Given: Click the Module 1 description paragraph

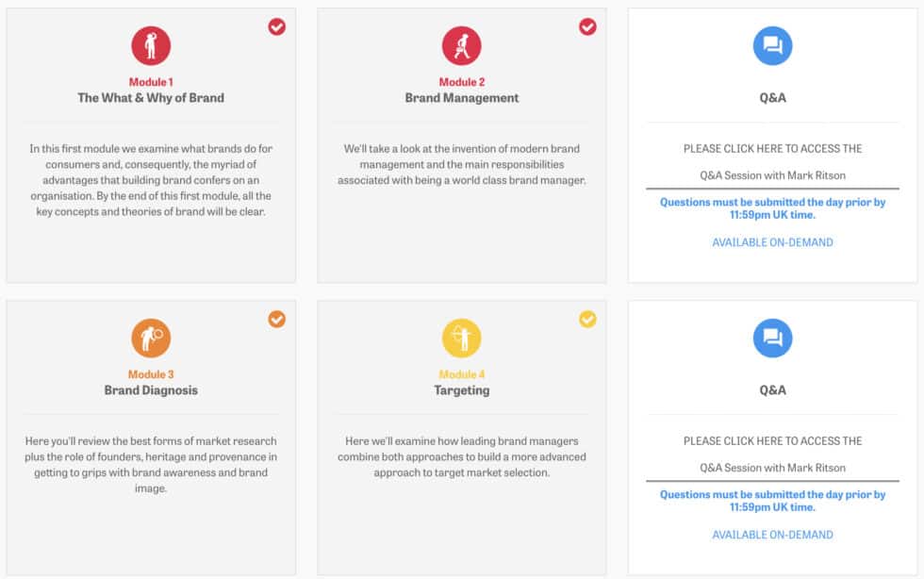Looking at the screenshot, I should [151, 181].
